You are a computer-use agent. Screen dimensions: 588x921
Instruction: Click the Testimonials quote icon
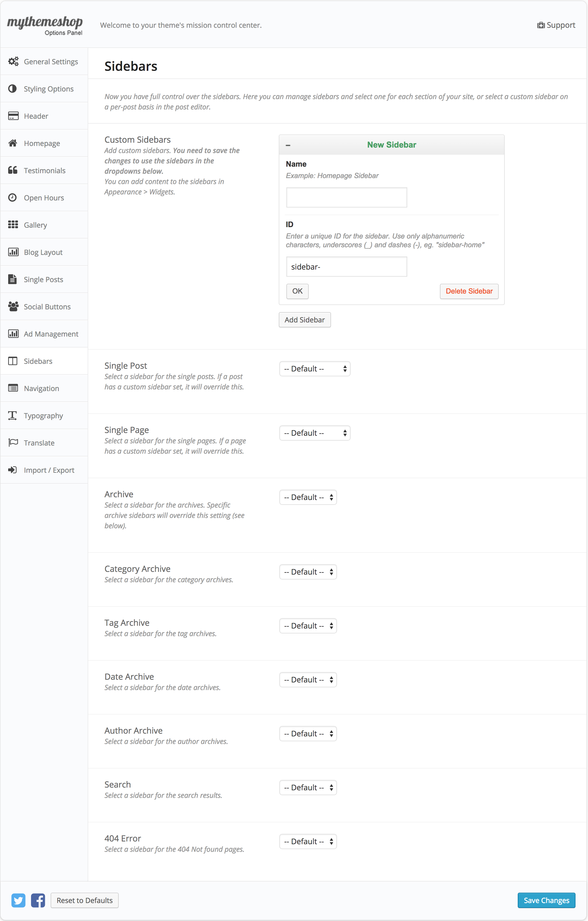tap(13, 170)
